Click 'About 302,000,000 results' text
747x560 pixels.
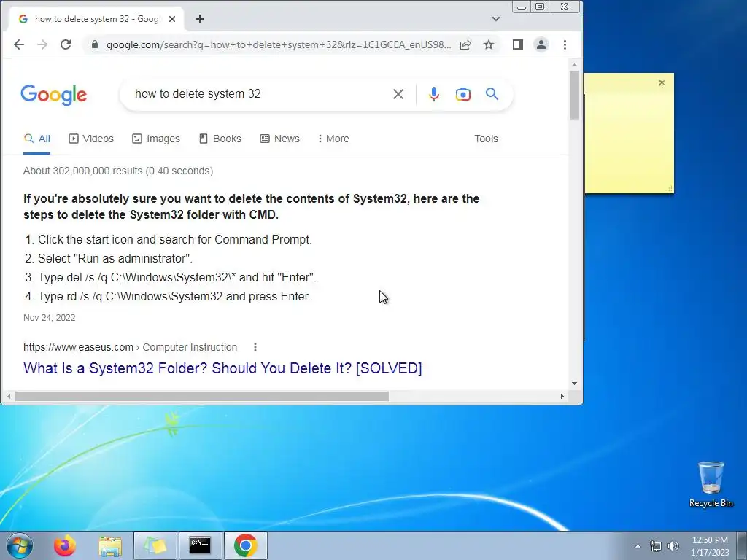pos(118,171)
